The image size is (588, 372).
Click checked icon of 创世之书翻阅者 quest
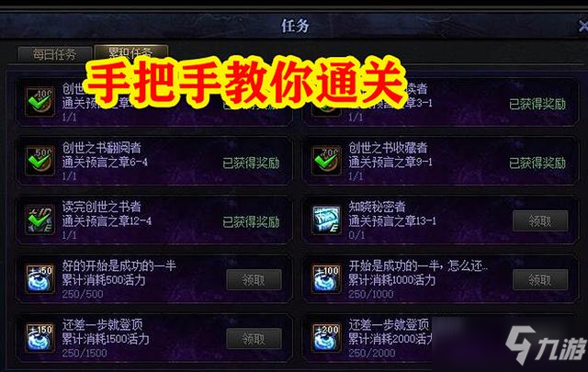(x=40, y=162)
